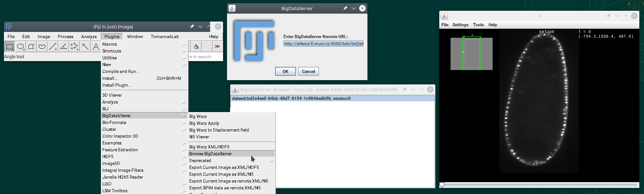Open Help menu in BigDataViewer window
Viewport: 644px width, 194px height.
pos(492,25)
